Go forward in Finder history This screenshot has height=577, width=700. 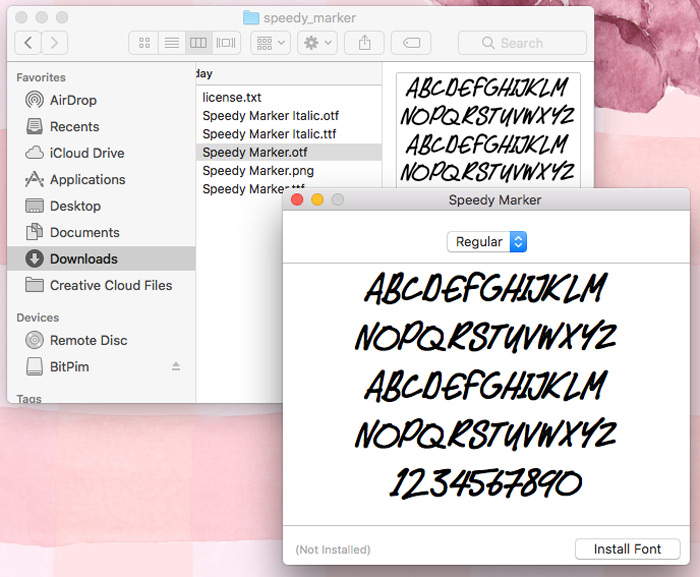point(54,43)
